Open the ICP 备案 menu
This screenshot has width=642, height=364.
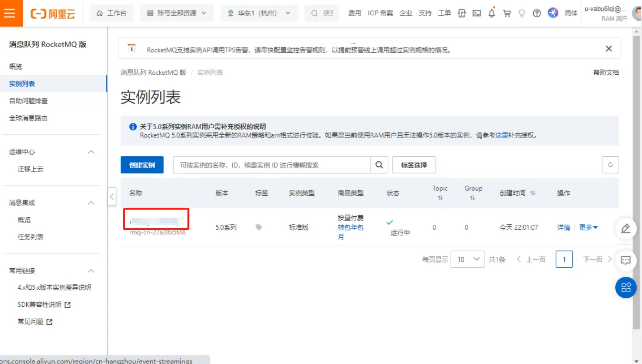[381, 13]
